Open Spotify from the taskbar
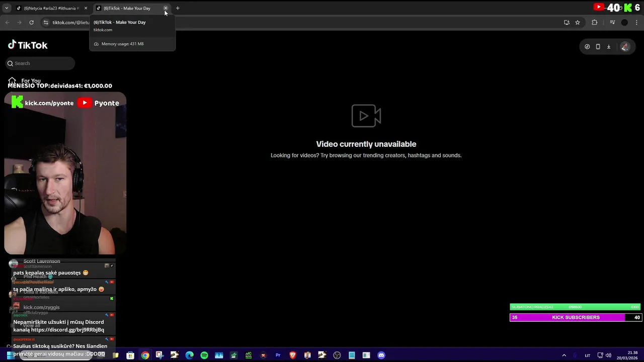 [x=204, y=355]
